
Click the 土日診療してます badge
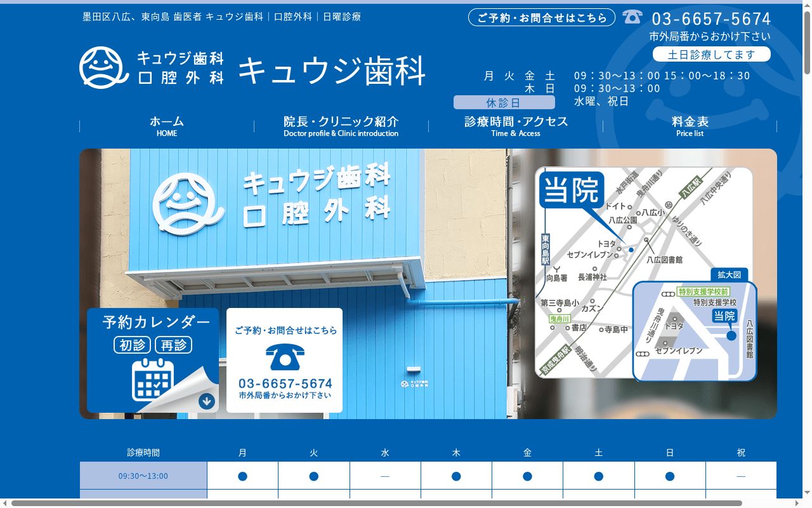click(x=712, y=54)
